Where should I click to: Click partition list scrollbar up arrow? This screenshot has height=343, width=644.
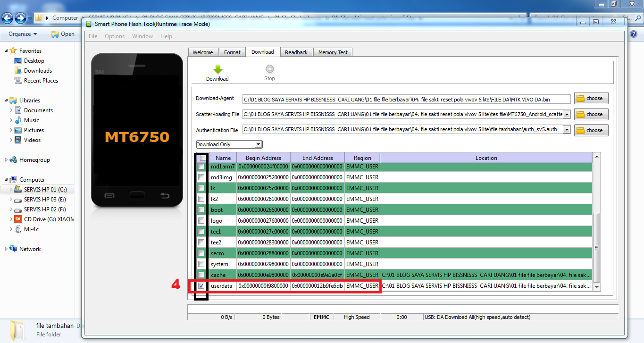pyautogui.click(x=596, y=157)
